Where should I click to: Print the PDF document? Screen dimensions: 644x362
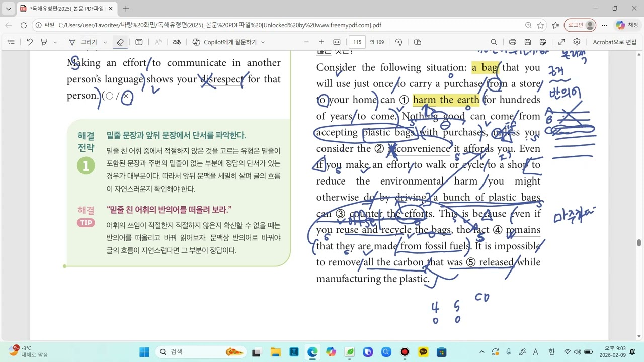tap(512, 42)
